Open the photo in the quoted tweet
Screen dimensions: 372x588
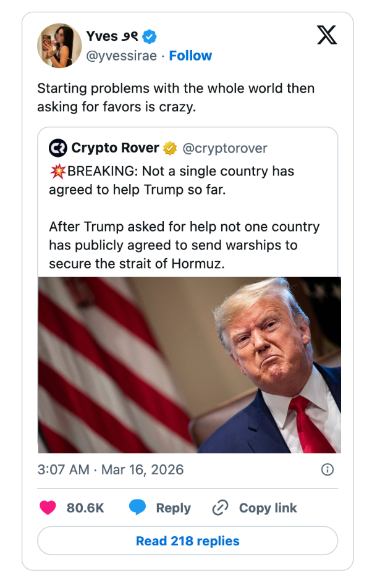[x=189, y=364]
